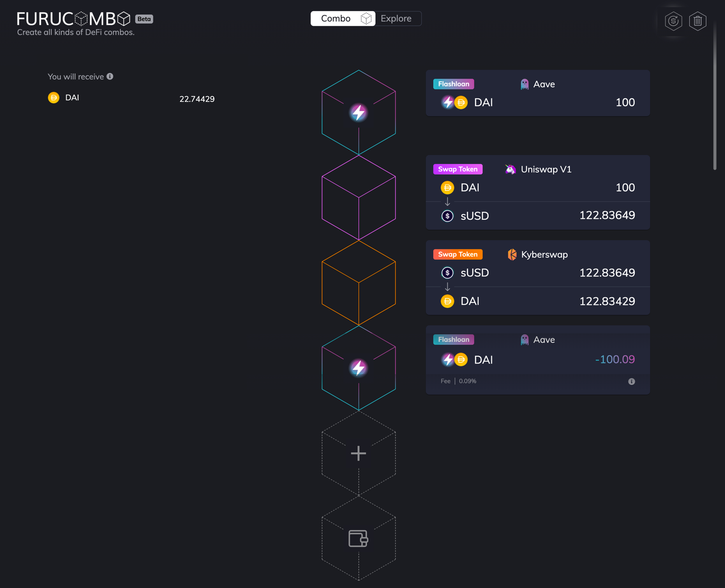Select the Combo tab
Viewport: 725px width, 588px height.
tap(336, 18)
